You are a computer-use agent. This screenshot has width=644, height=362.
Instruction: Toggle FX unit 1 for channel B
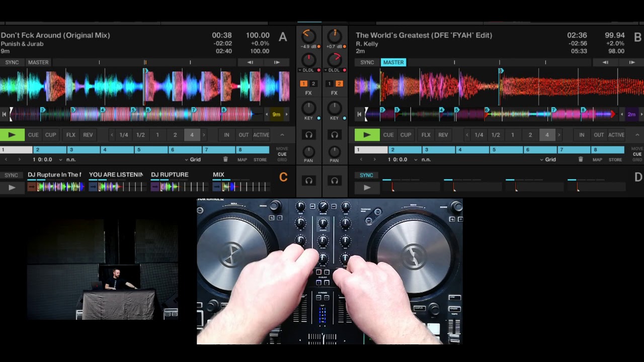coord(330,84)
